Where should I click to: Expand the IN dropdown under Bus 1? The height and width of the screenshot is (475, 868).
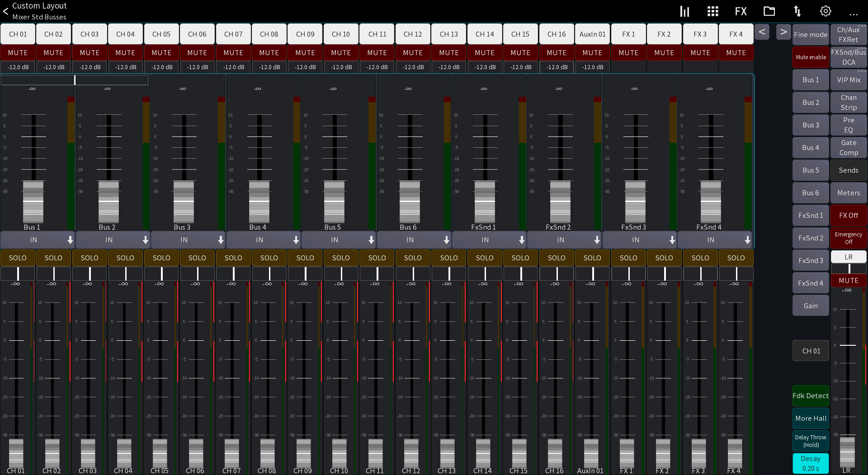[37, 240]
